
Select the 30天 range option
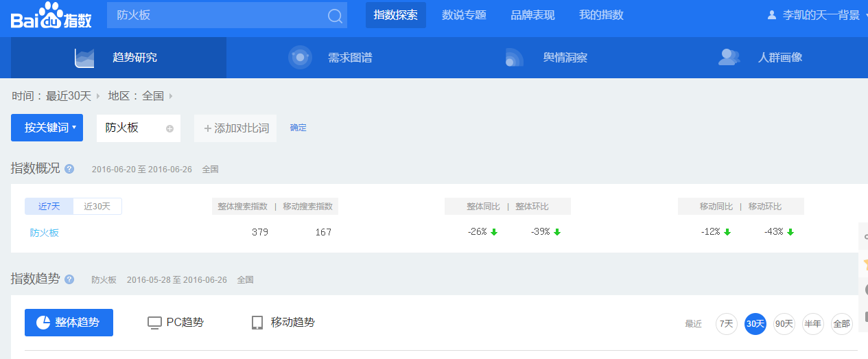(755, 324)
